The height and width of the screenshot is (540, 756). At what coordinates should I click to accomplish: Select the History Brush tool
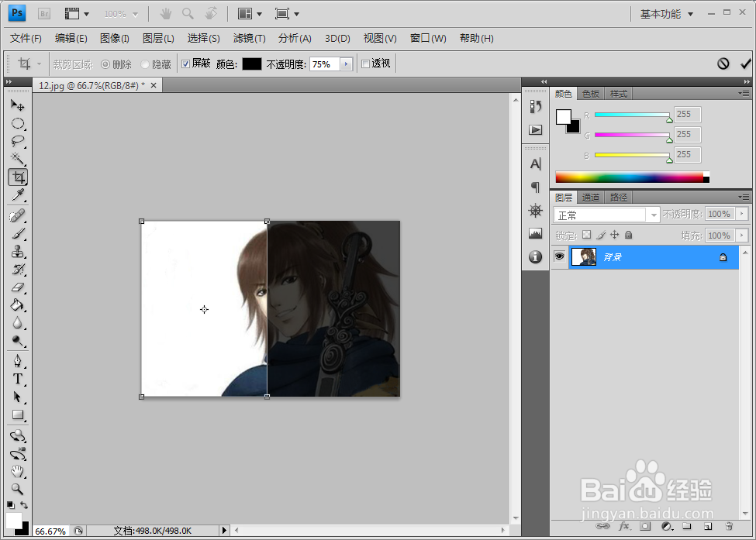pyautogui.click(x=18, y=270)
